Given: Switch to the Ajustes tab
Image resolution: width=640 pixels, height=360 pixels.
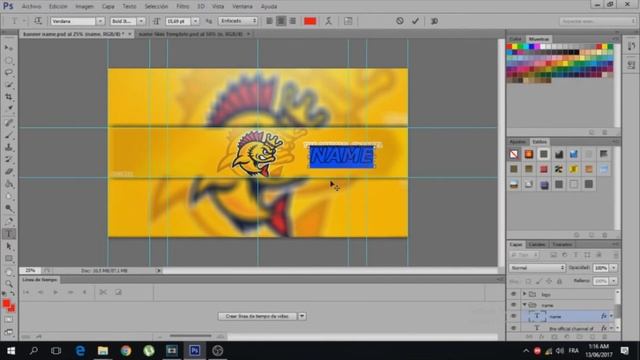Looking at the screenshot, I should coord(518,142).
